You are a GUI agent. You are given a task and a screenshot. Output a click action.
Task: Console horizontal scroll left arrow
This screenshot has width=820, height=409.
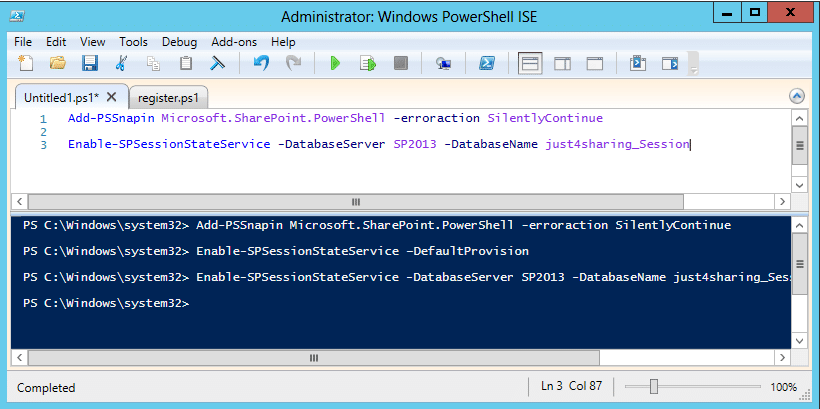(x=19, y=358)
